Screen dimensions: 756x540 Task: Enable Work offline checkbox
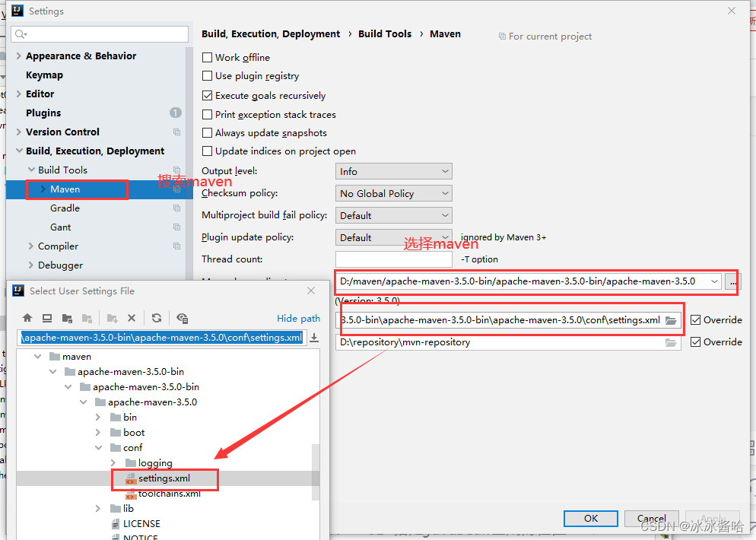208,57
